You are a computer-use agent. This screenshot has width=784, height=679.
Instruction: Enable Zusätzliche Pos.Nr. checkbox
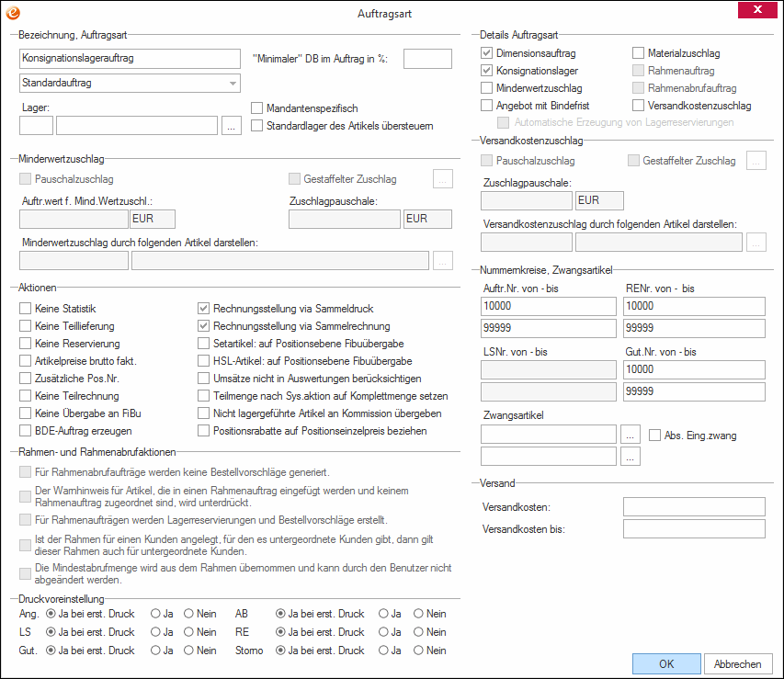[25, 379]
